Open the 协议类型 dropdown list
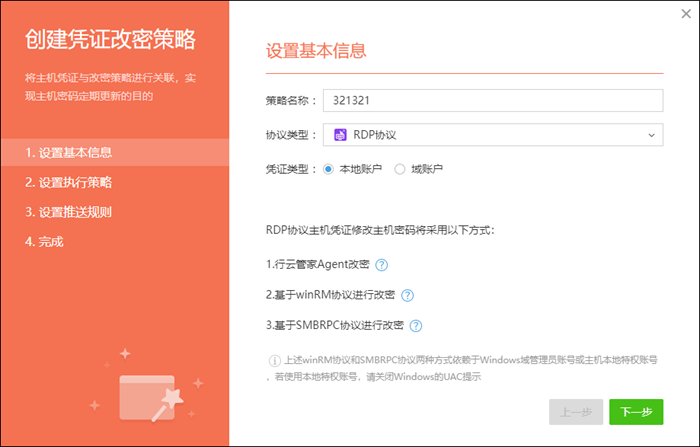Screen dimensions: 700x447 (x=494, y=134)
